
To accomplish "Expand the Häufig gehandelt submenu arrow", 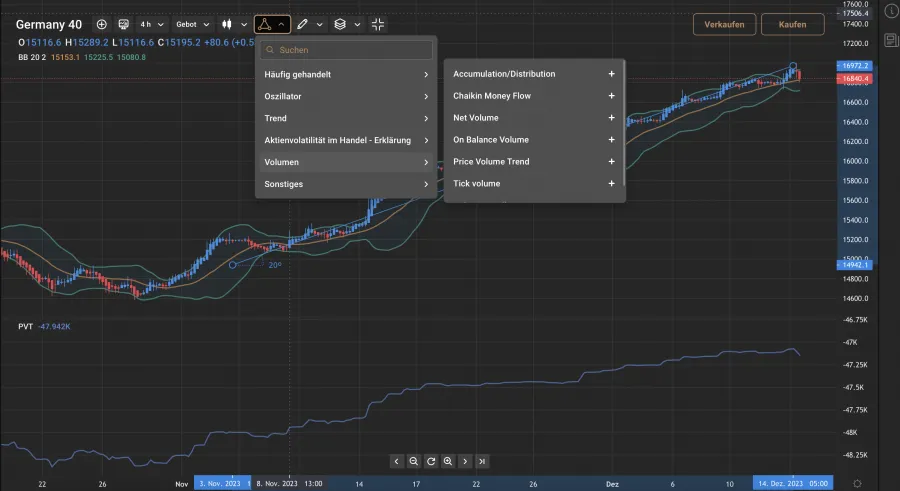I will 426,75.
